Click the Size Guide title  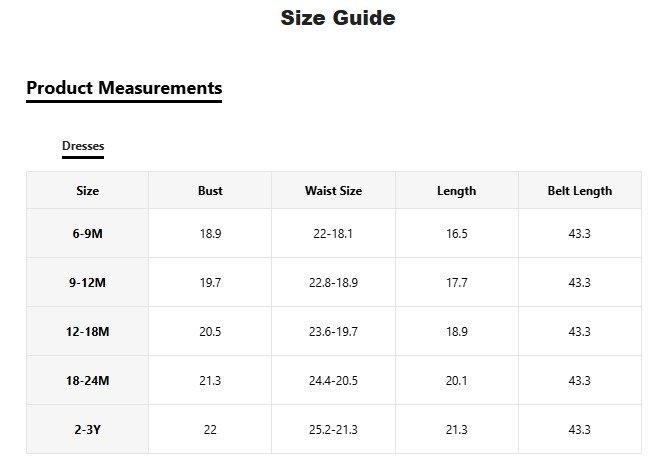point(338,18)
